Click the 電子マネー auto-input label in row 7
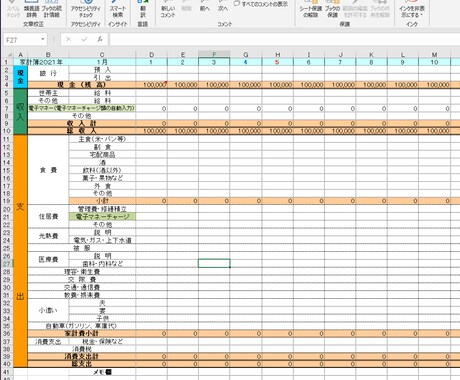The width and height of the screenshot is (460, 380). click(x=82, y=108)
